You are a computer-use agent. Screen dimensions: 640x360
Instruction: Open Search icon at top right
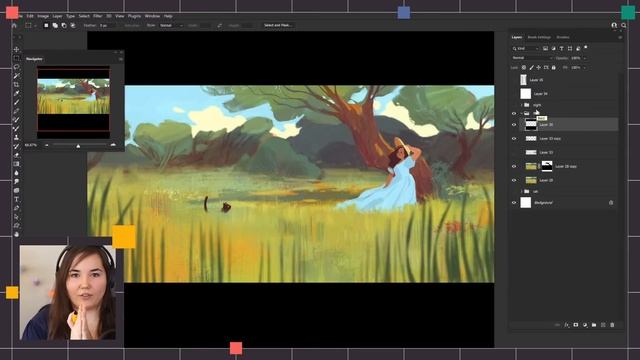coord(624,25)
